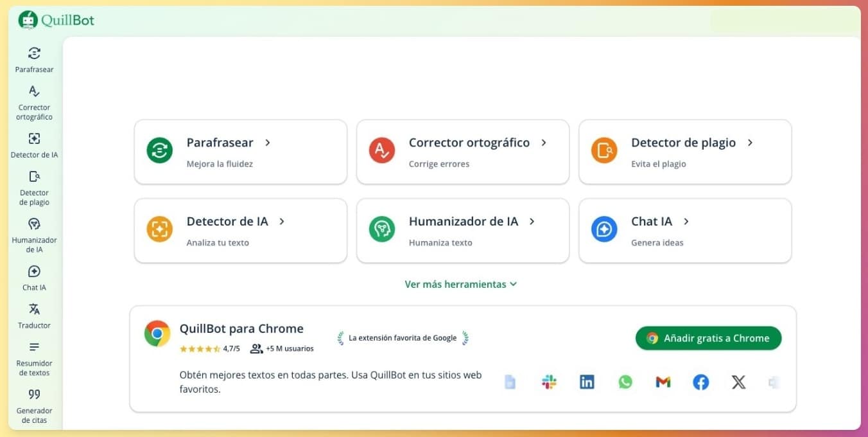Click the green Parafrasear card icon
Image resolution: width=868 pixels, height=437 pixels.
159,151
